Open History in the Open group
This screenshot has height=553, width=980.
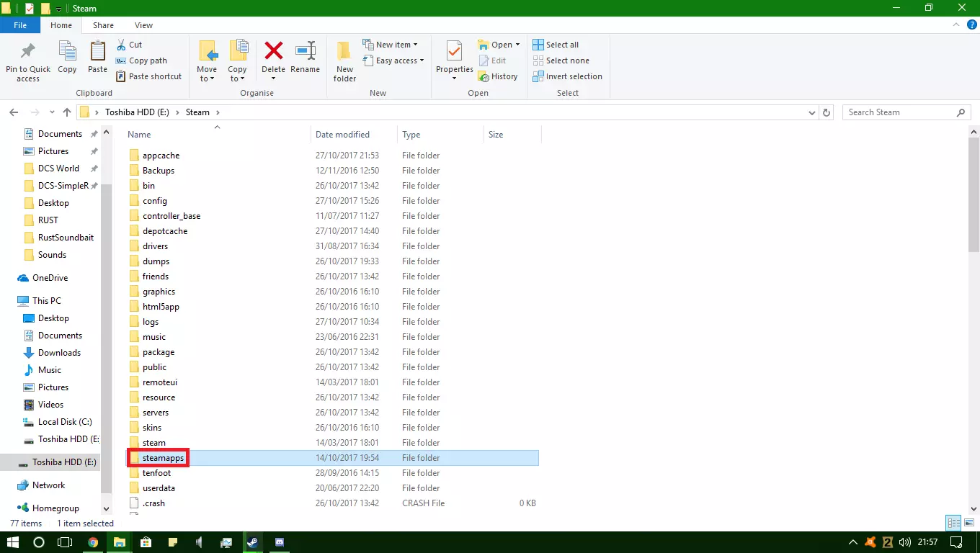point(498,76)
